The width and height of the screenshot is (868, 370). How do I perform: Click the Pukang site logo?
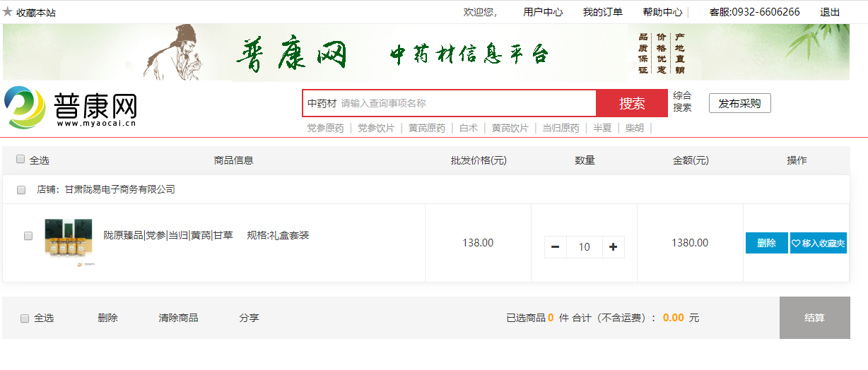pyautogui.click(x=71, y=108)
